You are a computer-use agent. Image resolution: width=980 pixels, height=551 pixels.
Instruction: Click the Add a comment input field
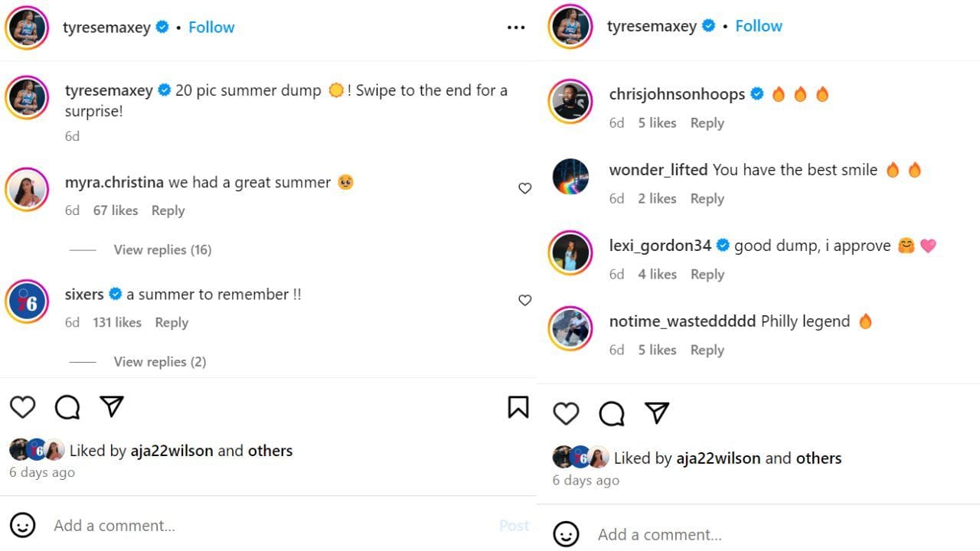[x=115, y=526]
